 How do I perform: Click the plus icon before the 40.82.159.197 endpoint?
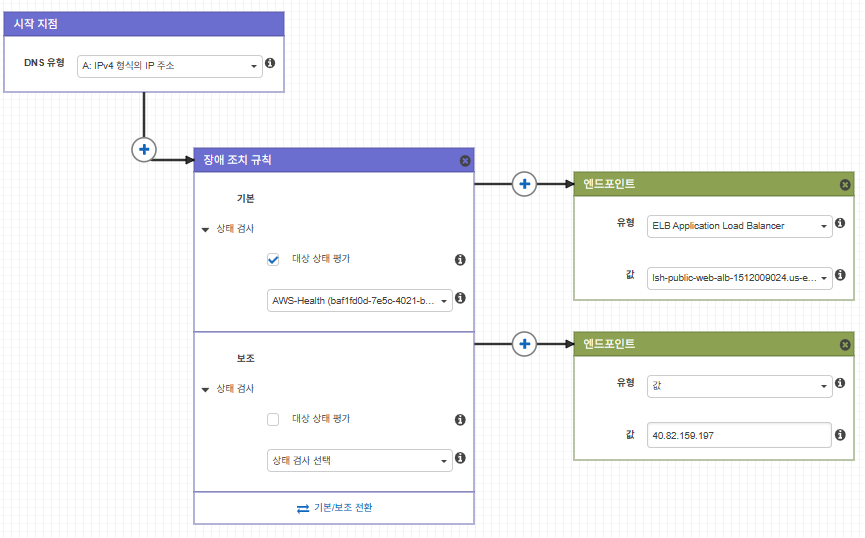point(524,344)
